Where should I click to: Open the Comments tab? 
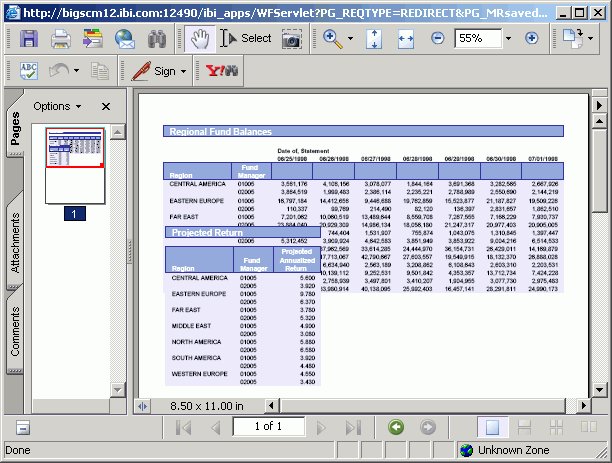click(16, 331)
